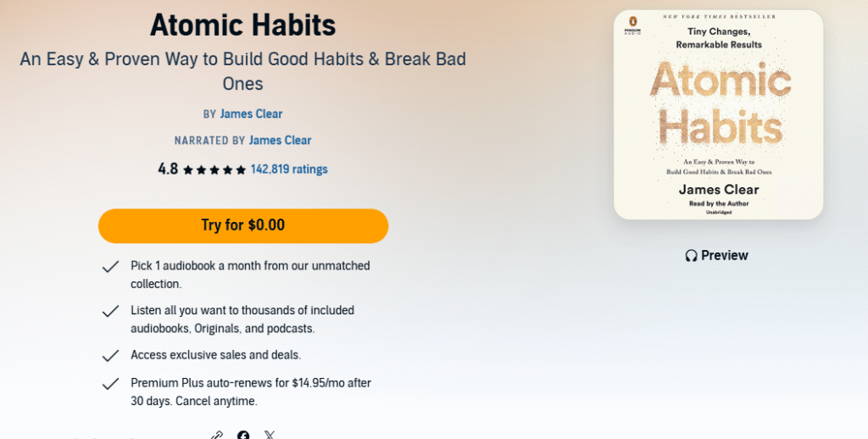The width and height of the screenshot is (868, 439).
Task: Click the Premium Plus auto-renews terms text
Action: [251, 392]
